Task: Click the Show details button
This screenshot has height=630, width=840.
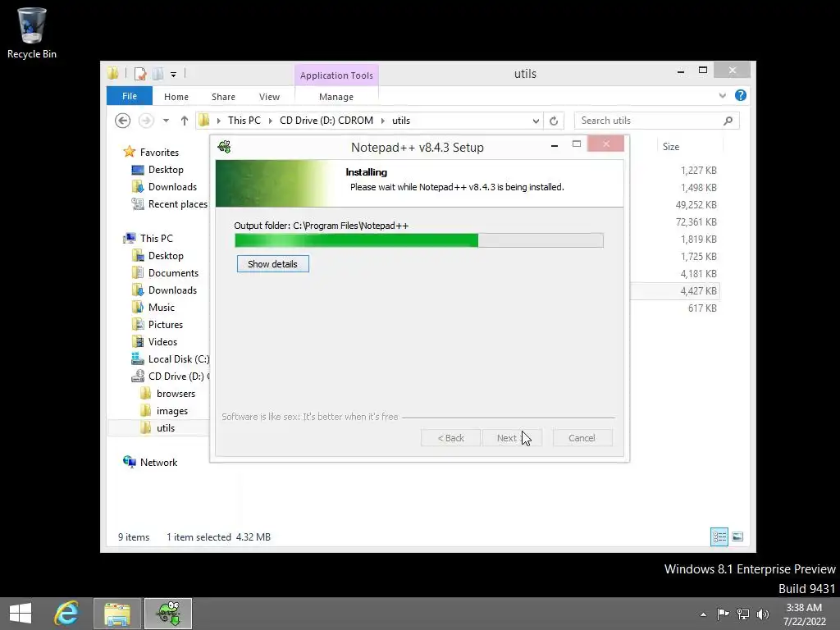Action: (x=272, y=263)
